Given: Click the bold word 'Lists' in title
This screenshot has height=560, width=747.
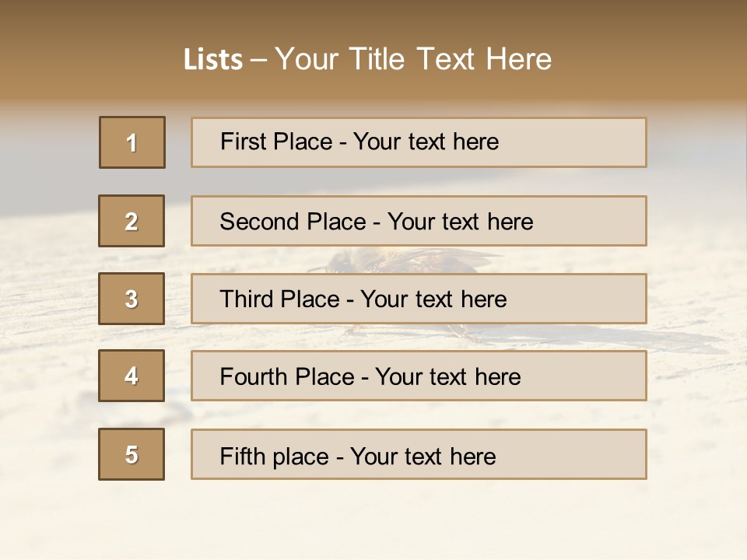Looking at the screenshot, I should tap(212, 60).
